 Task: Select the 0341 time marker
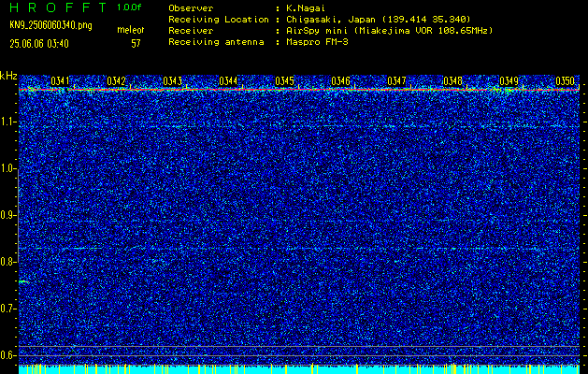60,80
